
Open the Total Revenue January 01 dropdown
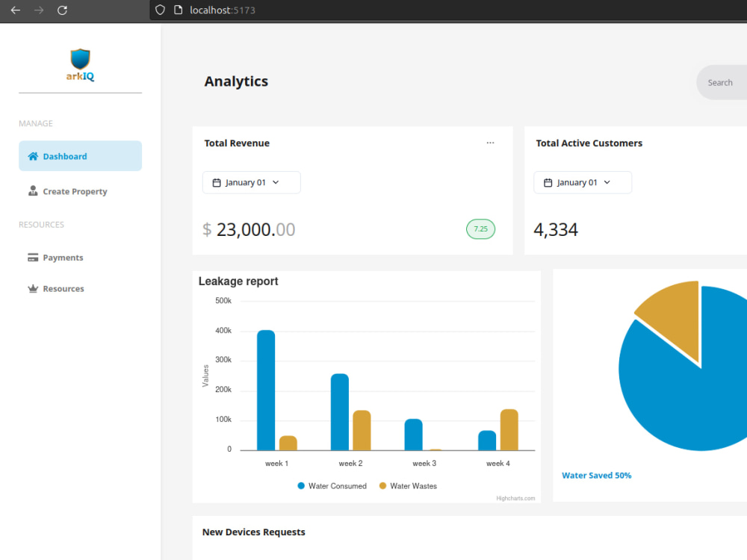click(x=252, y=182)
